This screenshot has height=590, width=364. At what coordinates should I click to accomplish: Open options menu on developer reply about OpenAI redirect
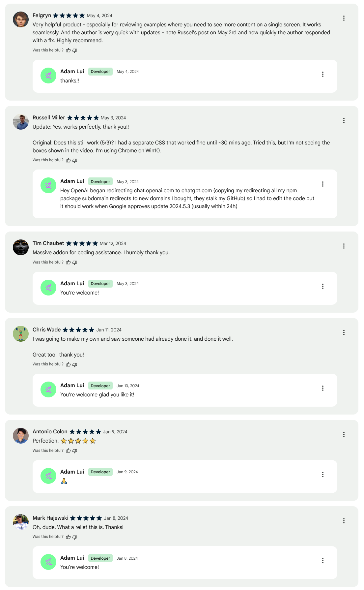pyautogui.click(x=323, y=184)
